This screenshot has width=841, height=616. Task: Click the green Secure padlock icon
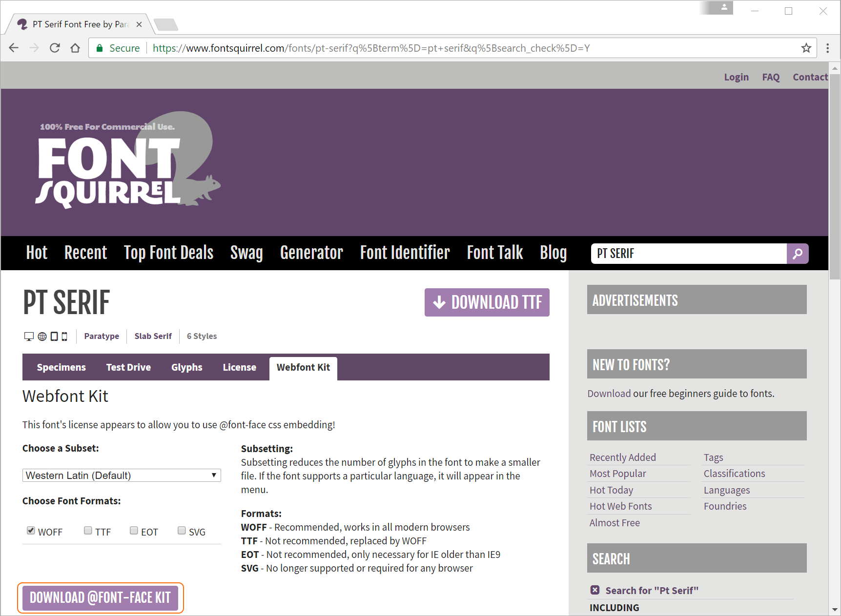point(100,48)
